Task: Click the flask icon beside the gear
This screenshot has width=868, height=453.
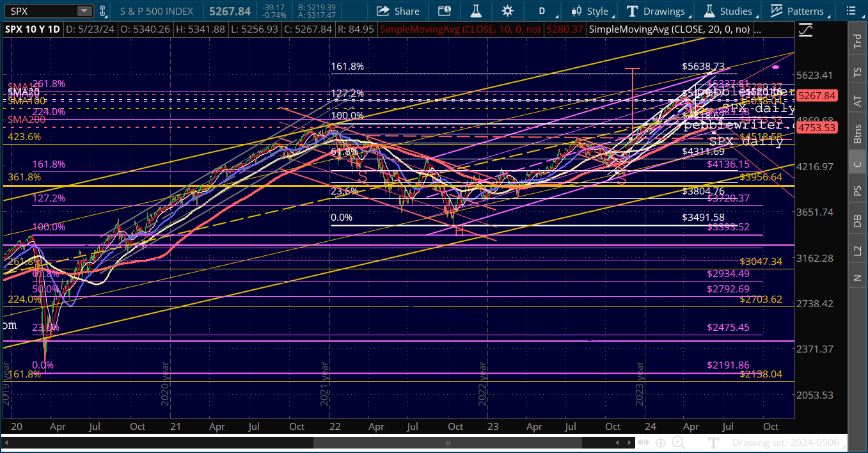Action: click(x=475, y=11)
